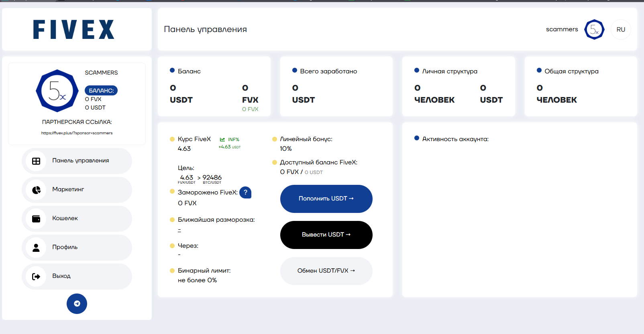This screenshot has width=644, height=334.
Task: Click the Обмен USDT/FVX button
Action: pos(326,271)
